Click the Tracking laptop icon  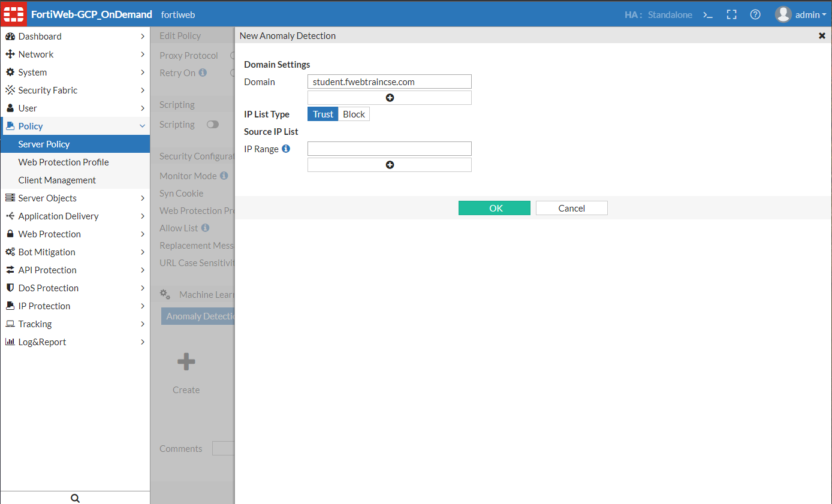[10, 324]
